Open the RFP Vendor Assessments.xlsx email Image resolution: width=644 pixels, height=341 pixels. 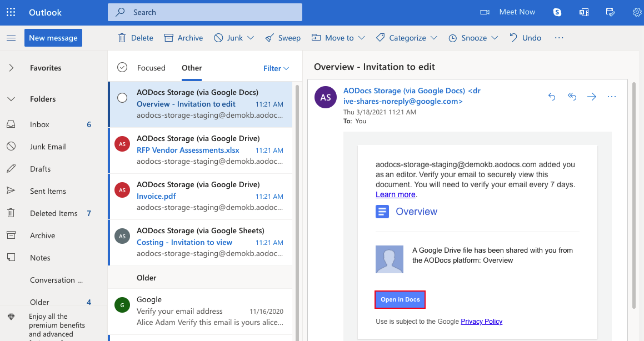click(201, 150)
